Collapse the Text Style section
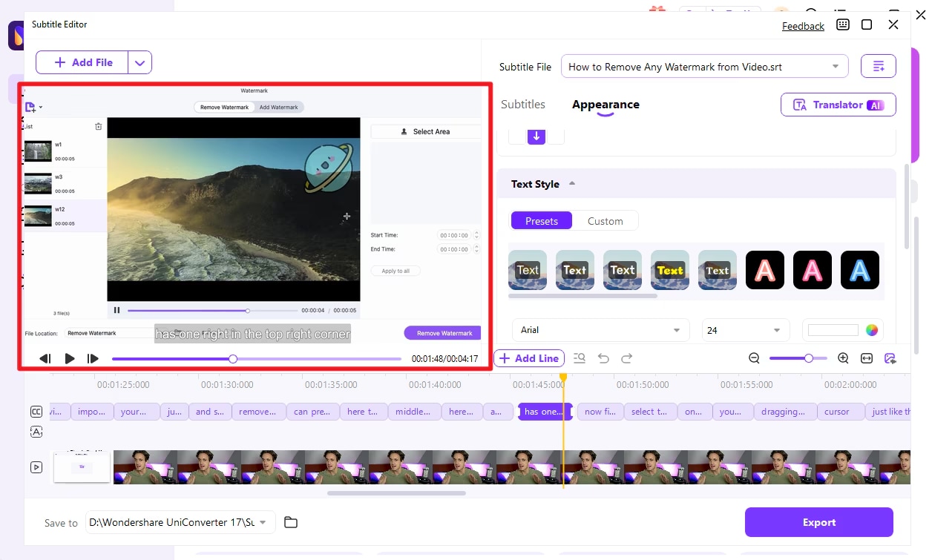 pyautogui.click(x=571, y=183)
